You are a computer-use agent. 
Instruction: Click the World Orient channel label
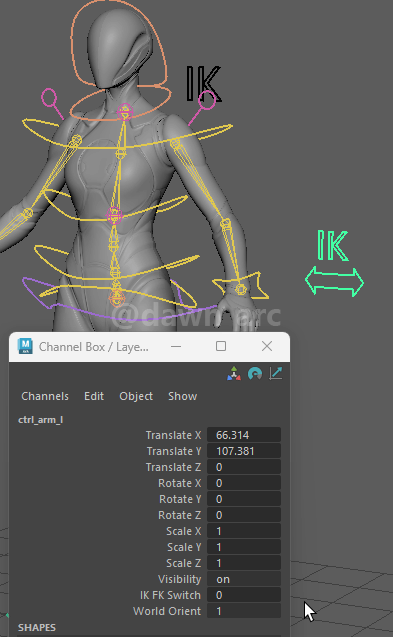pyautogui.click(x=167, y=611)
